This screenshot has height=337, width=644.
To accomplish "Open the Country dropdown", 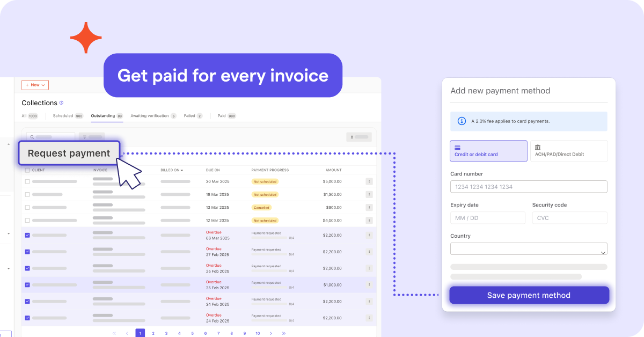I will [529, 249].
